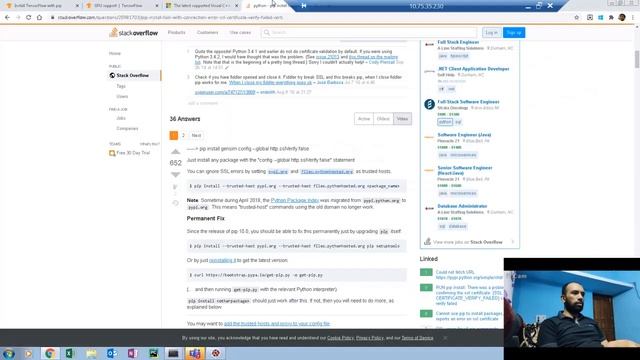Upvote the answer with 652 votes

tap(176, 152)
